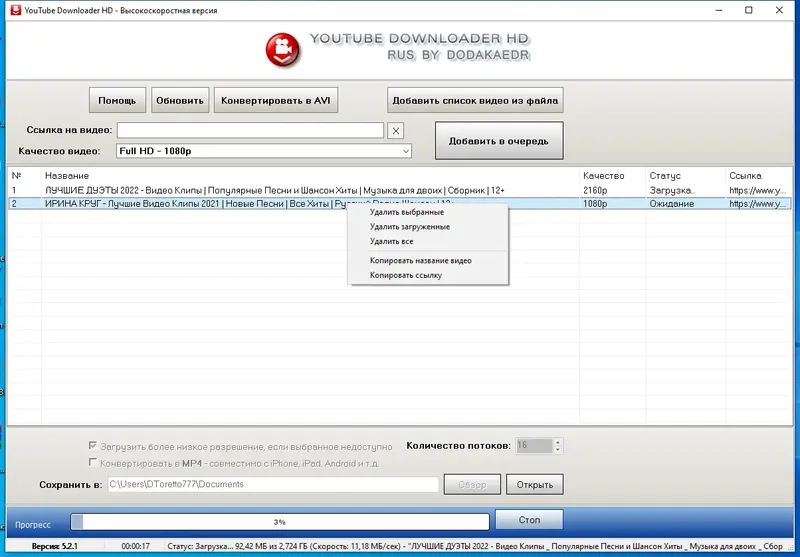
Task: Click the Название column header
Action: point(67,175)
